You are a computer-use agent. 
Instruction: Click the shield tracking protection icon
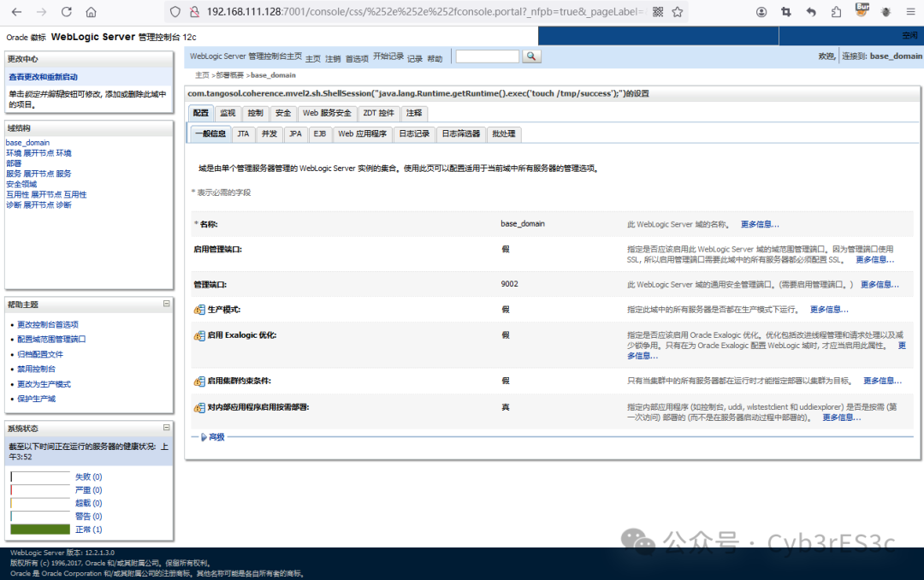pos(175,12)
